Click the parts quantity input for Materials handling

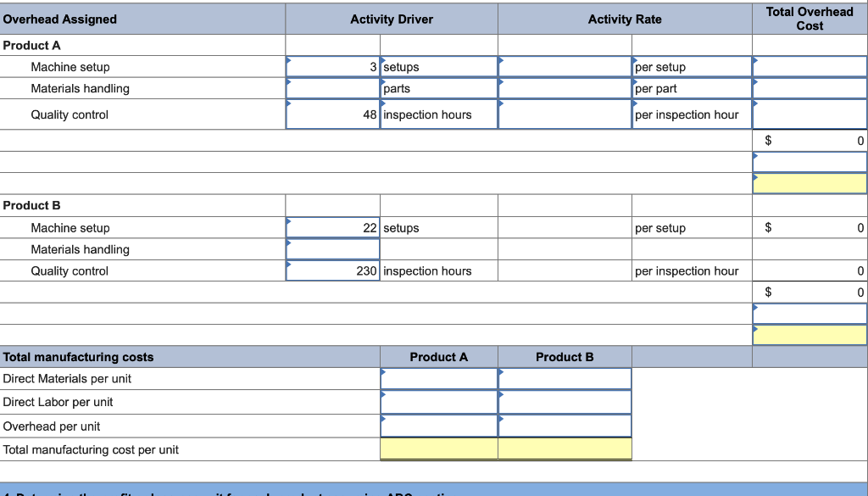[332, 87]
